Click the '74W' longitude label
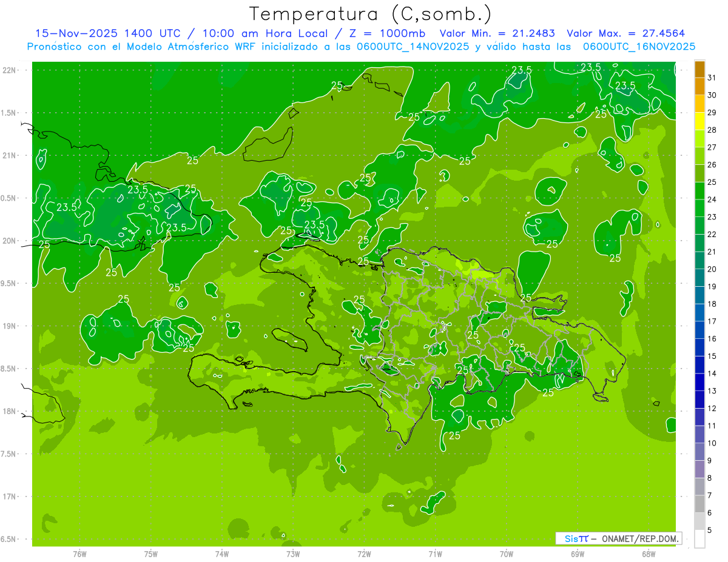This screenshot has width=728, height=562. 222,554
